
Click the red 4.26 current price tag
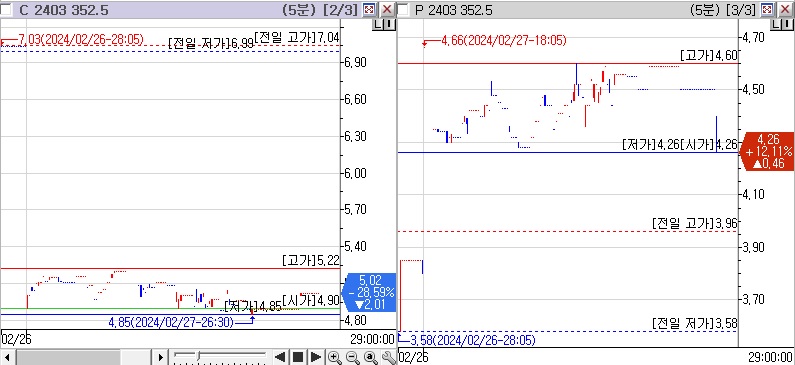(x=767, y=151)
